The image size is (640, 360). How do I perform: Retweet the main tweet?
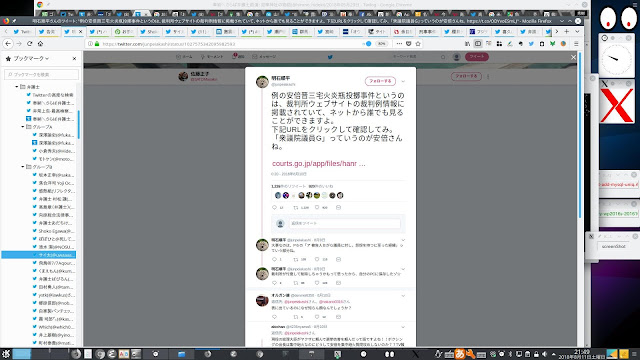coord(296,208)
